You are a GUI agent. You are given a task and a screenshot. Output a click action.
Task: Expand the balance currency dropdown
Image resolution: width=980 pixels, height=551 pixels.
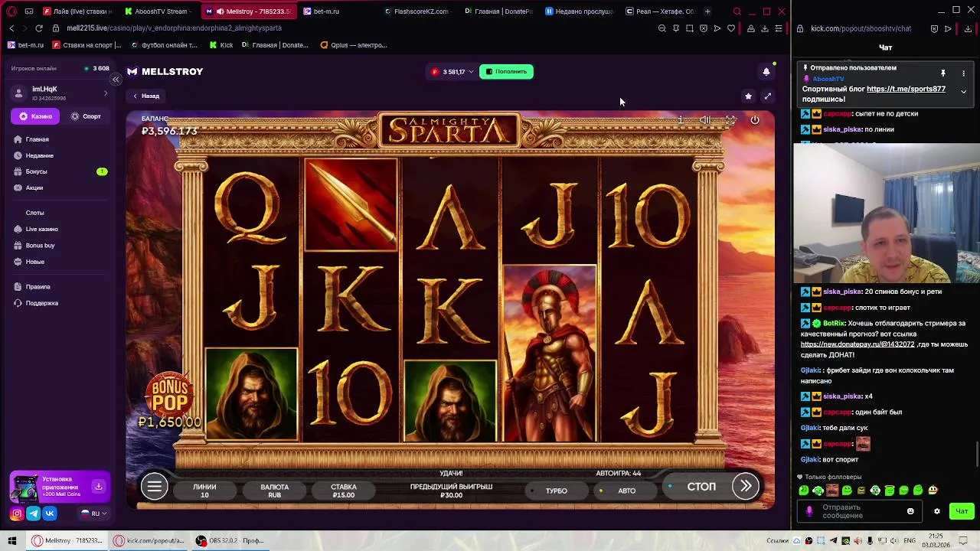(471, 72)
